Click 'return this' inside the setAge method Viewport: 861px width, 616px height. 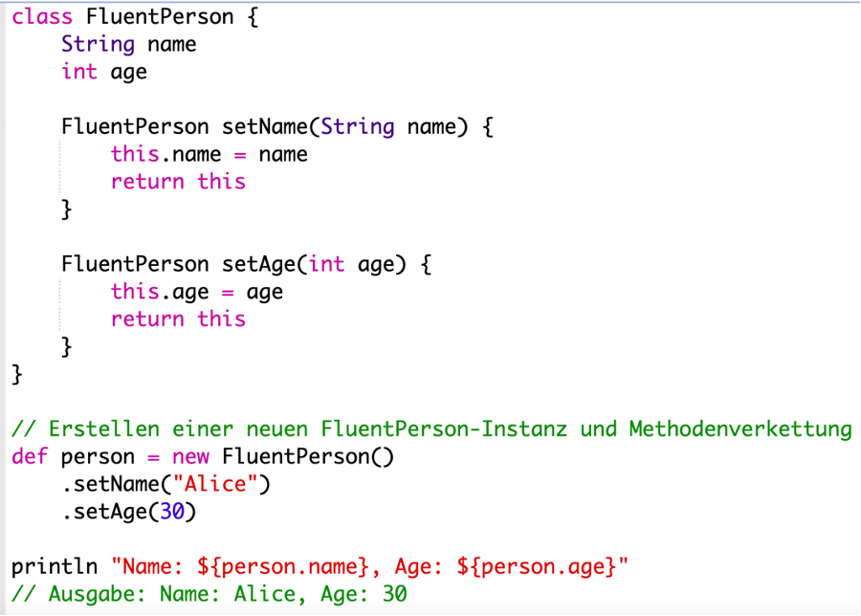[178, 319]
